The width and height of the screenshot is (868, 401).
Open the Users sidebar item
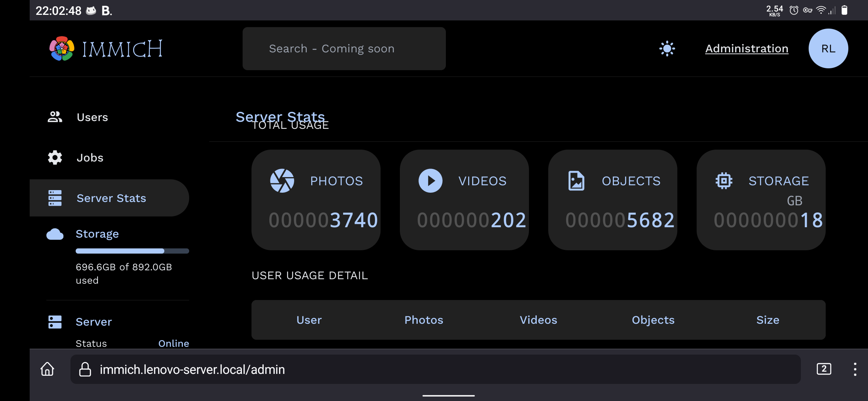click(x=92, y=117)
